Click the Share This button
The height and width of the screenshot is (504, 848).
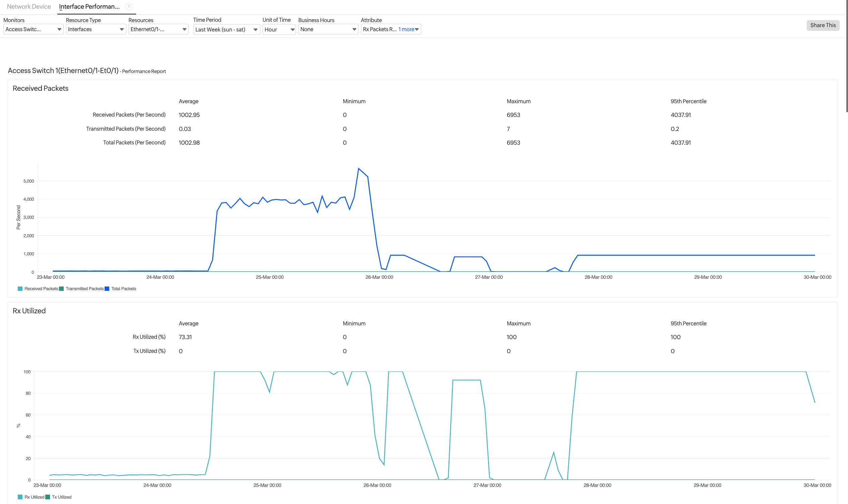pyautogui.click(x=823, y=25)
